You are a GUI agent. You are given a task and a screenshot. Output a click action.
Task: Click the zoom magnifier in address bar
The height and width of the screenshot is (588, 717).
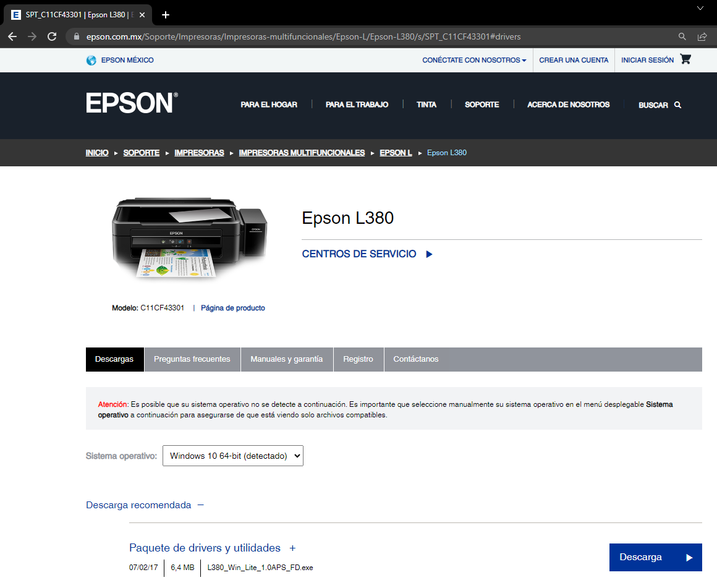click(682, 36)
